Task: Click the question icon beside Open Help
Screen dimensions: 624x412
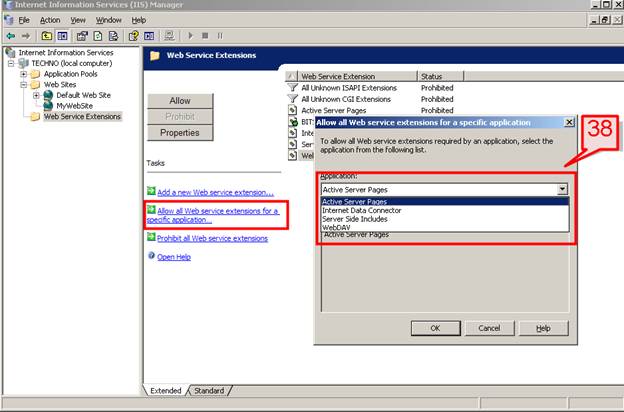Action: point(151,256)
